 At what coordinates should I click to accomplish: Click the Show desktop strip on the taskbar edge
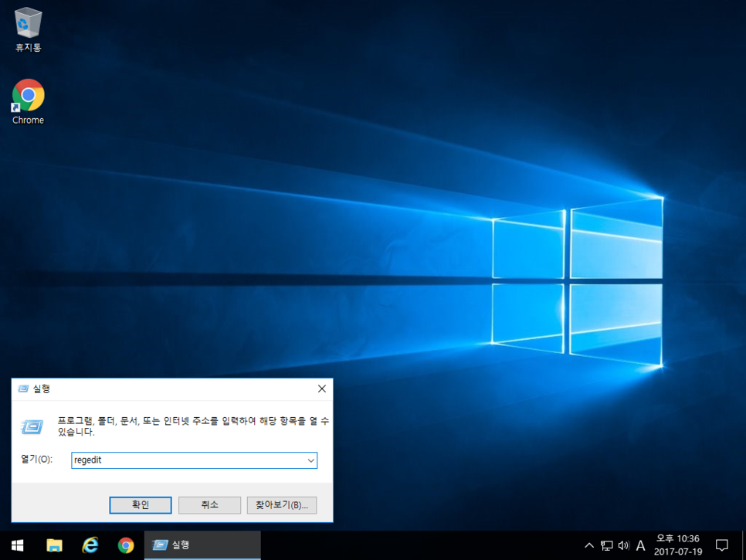(744, 545)
